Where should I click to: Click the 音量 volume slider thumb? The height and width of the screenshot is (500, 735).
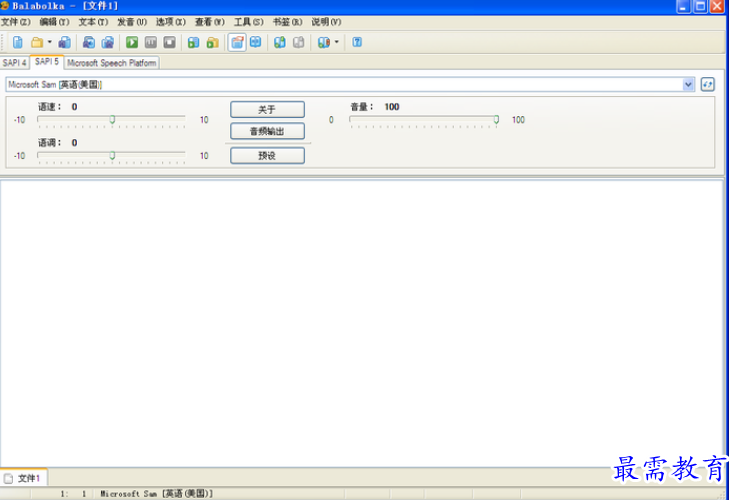click(x=496, y=120)
